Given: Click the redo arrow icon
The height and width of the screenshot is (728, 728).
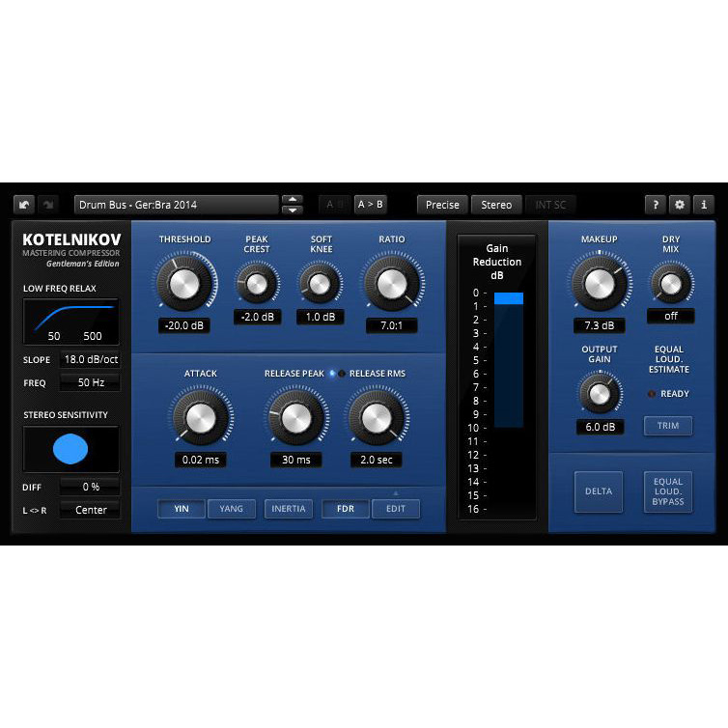Looking at the screenshot, I should 48,205.
